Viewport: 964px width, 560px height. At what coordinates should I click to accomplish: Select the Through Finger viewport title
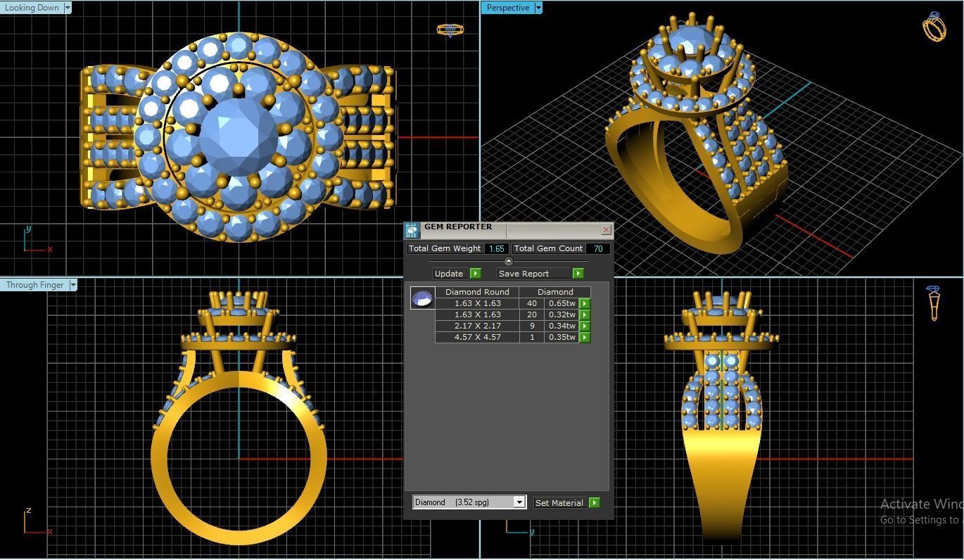(x=34, y=285)
